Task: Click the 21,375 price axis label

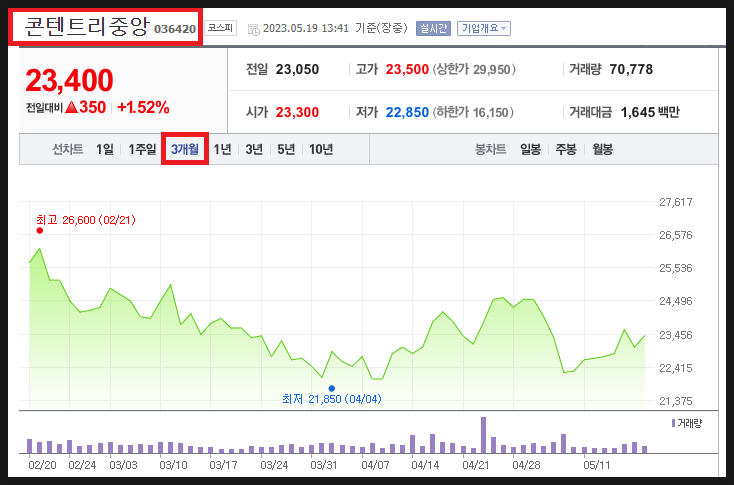Action: coord(675,401)
